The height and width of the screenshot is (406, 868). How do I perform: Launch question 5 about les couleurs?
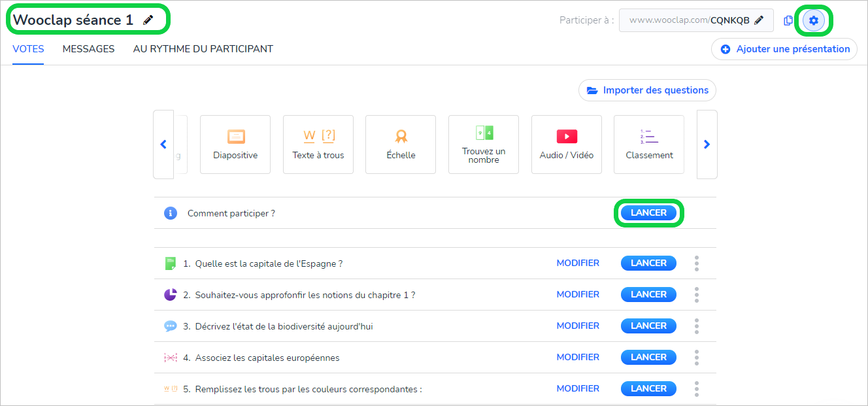point(648,389)
